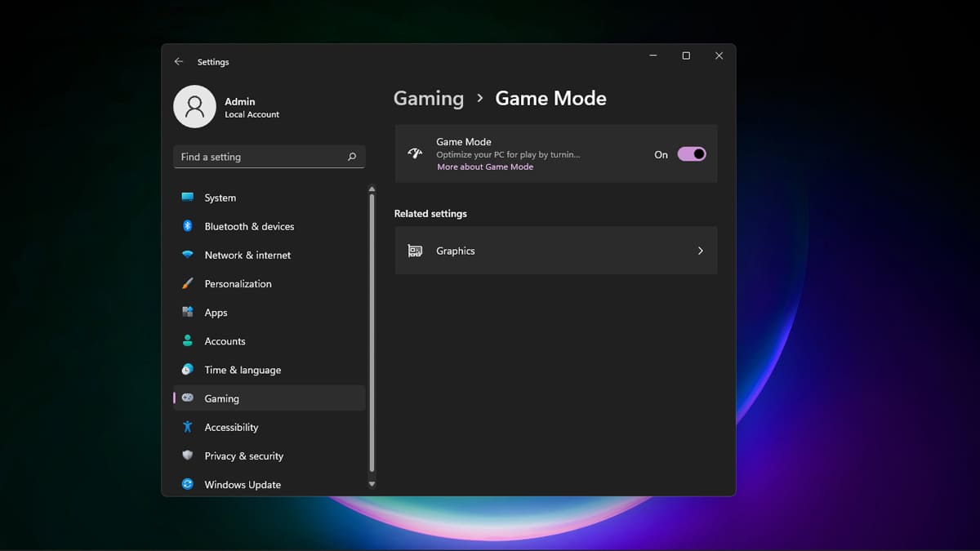Image resolution: width=980 pixels, height=551 pixels.
Task: Click the Graphics icon under Related settings
Action: (x=414, y=251)
